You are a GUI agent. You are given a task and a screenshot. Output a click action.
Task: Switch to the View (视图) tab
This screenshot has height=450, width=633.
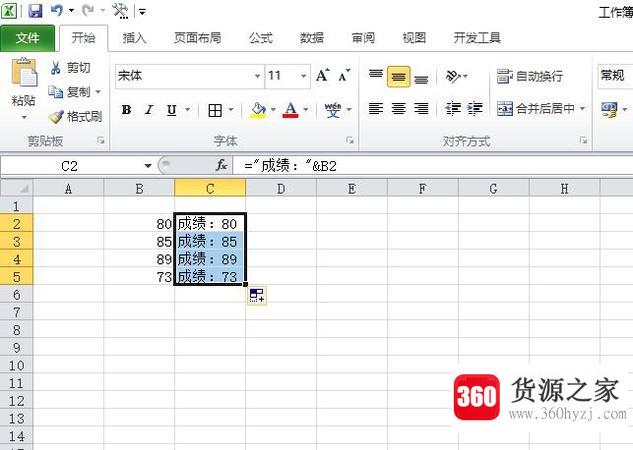pos(414,38)
